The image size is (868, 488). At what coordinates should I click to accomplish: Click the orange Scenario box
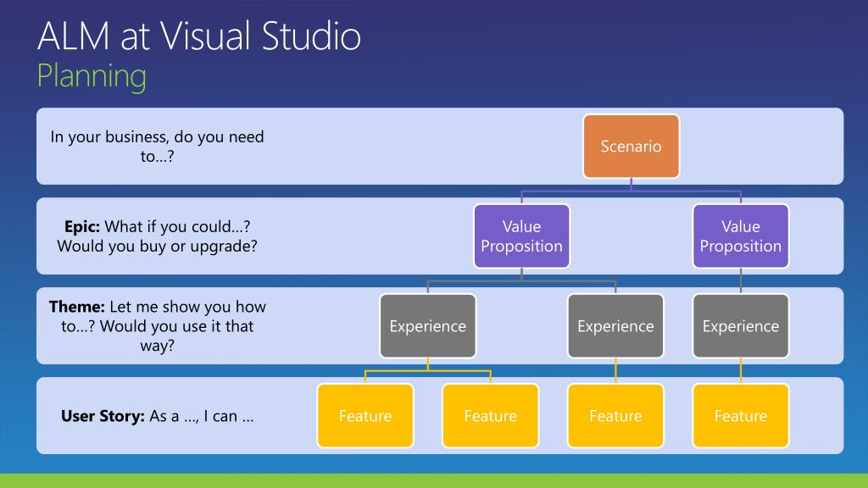point(631,146)
